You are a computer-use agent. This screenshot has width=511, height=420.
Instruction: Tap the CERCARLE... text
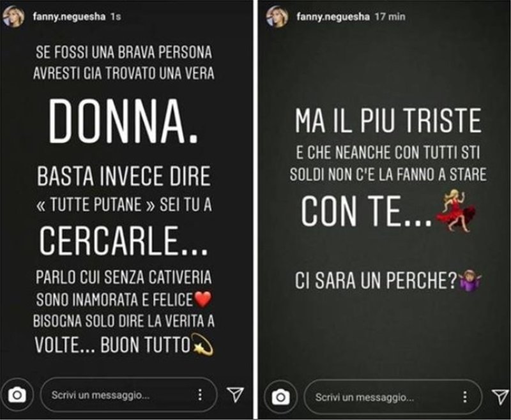123,241
